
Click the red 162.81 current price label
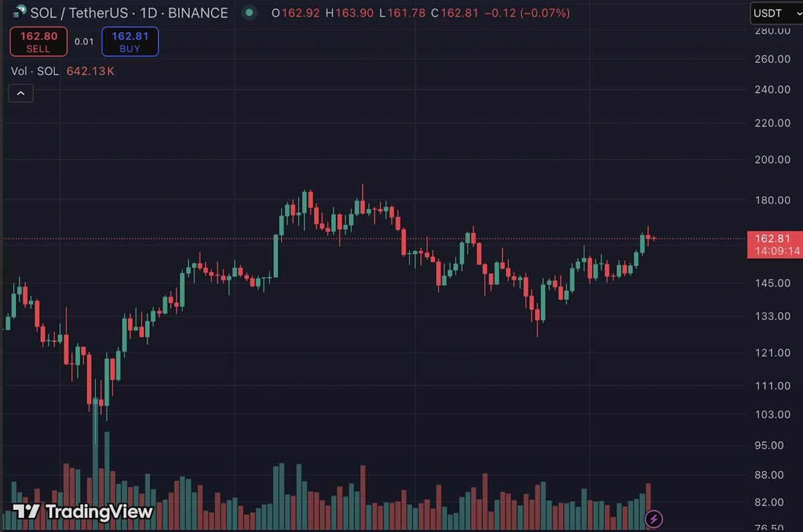click(772, 239)
